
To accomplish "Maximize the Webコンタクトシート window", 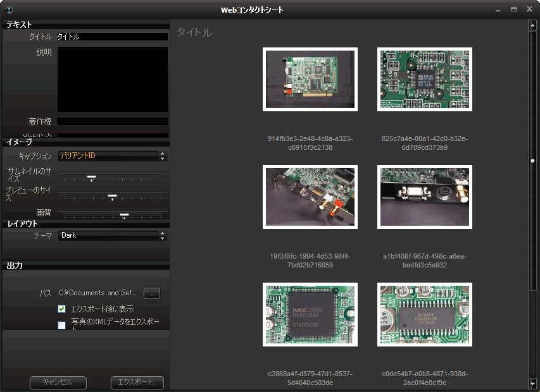I will point(513,9).
